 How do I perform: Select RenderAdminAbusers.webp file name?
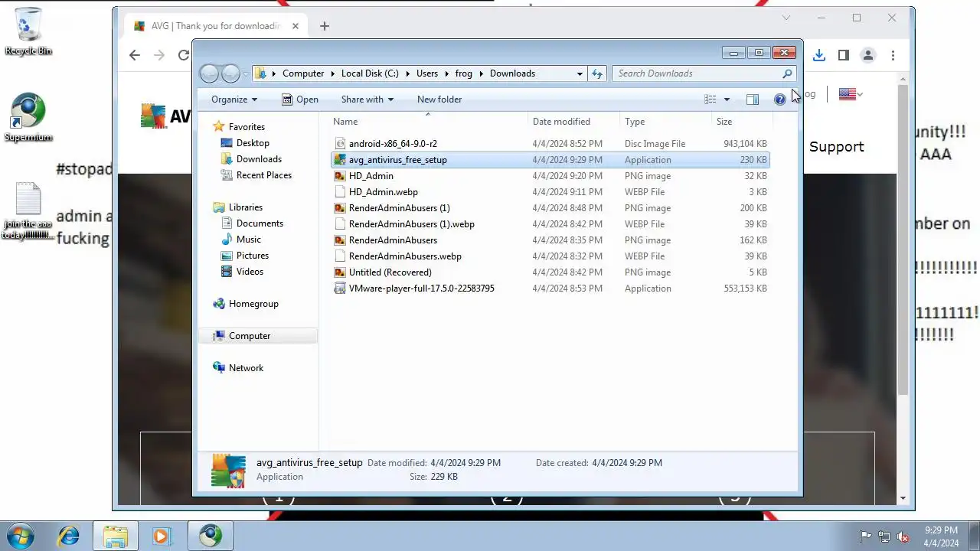coord(405,256)
